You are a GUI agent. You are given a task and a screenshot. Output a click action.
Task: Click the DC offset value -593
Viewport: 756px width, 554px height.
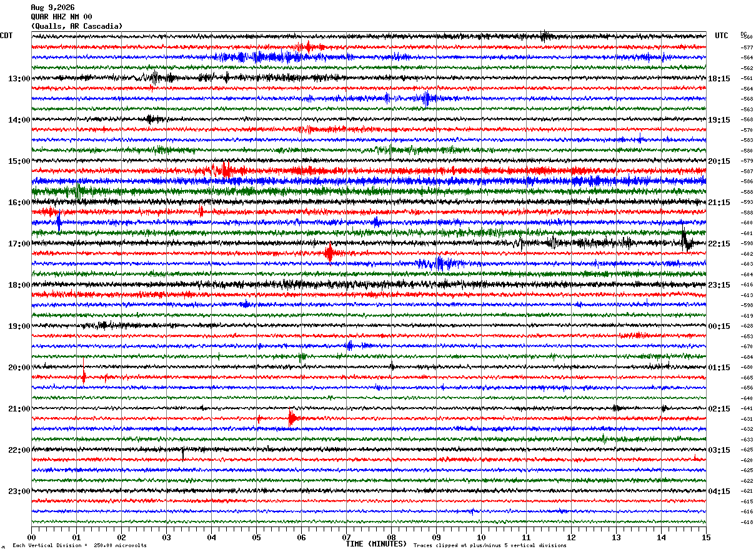point(747,203)
